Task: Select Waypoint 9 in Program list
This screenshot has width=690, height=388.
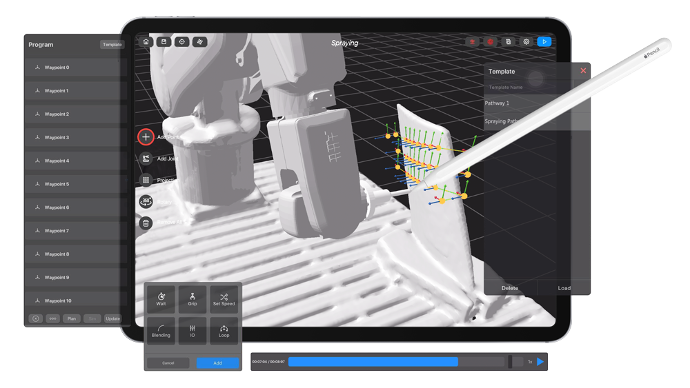Action: [76, 277]
